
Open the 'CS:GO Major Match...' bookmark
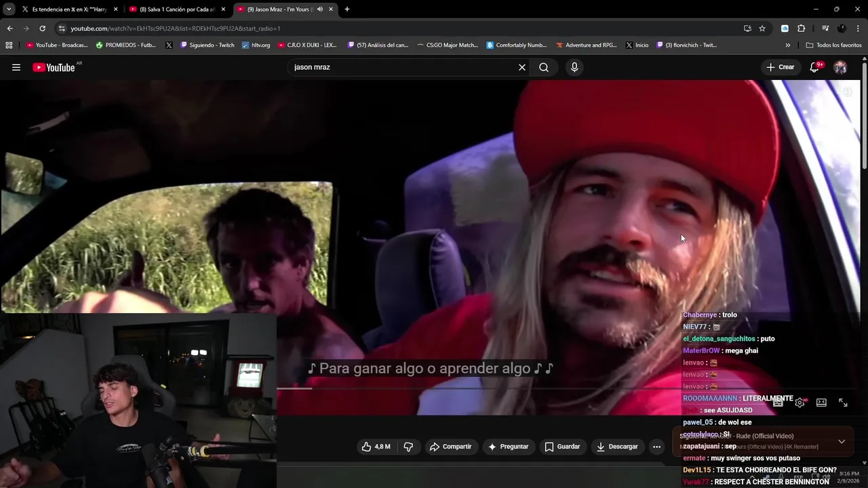[x=447, y=45]
